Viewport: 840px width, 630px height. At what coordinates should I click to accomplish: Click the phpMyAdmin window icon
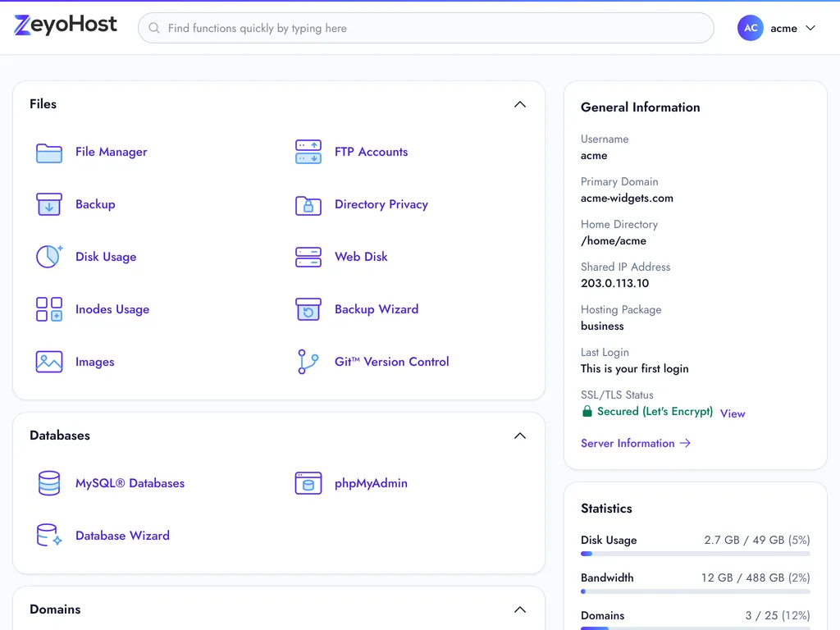coord(308,483)
